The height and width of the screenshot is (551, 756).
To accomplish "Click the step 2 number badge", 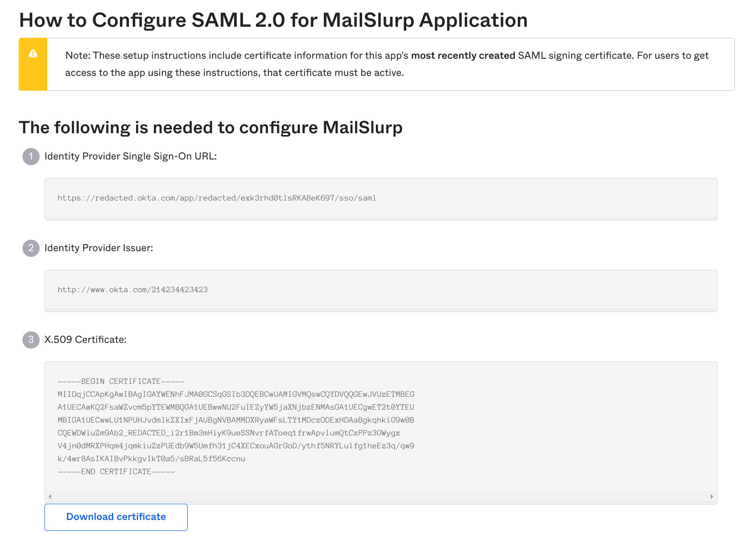I will pos(31,248).
